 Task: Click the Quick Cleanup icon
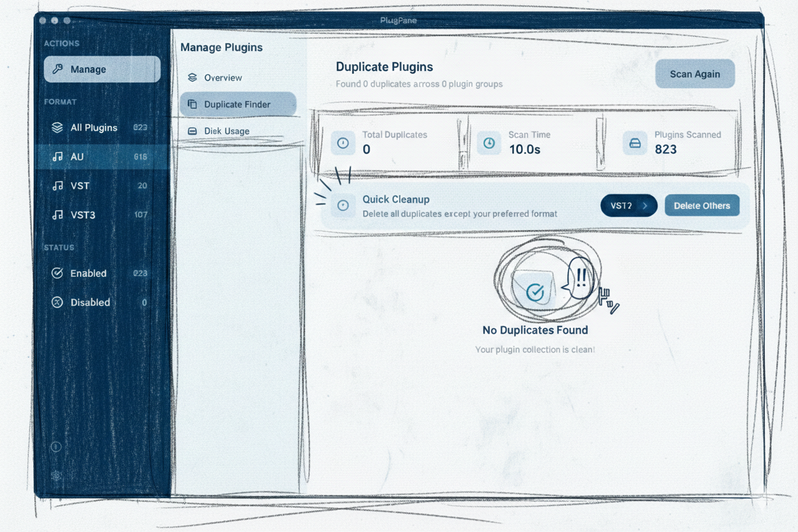coord(343,205)
